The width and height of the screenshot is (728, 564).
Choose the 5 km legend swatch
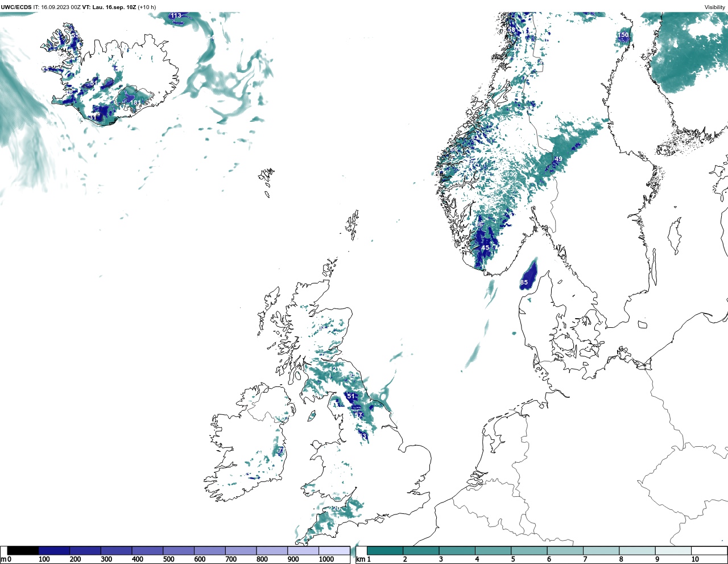pyautogui.click(x=529, y=551)
